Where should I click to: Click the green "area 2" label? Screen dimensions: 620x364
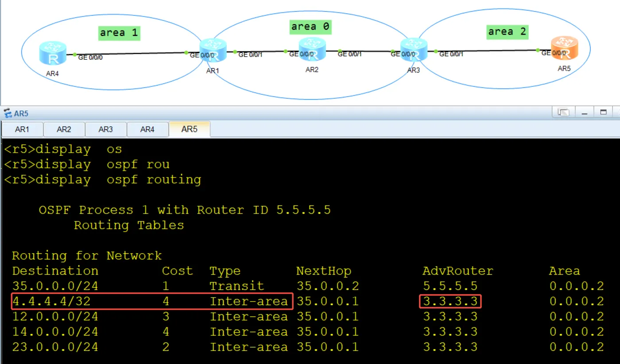(508, 31)
